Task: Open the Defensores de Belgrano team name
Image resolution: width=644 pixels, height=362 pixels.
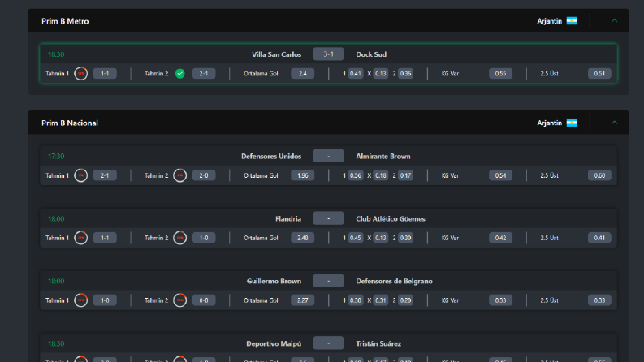Action: click(x=395, y=281)
